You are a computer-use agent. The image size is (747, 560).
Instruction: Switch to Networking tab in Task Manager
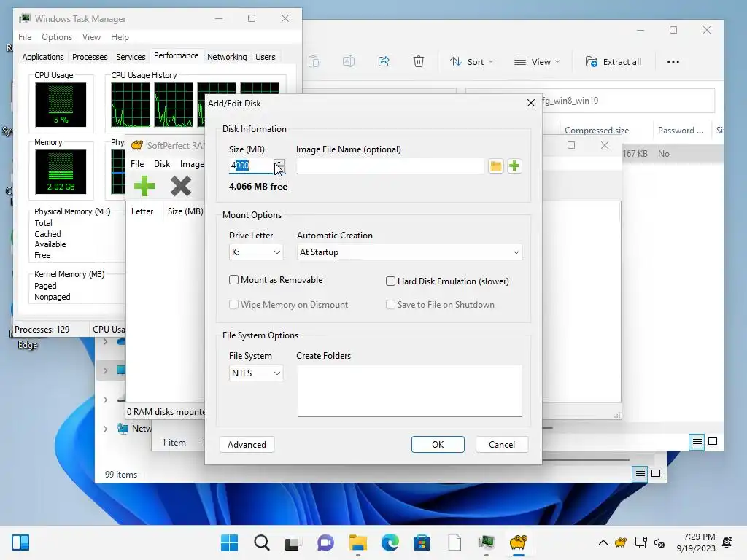[x=227, y=57]
